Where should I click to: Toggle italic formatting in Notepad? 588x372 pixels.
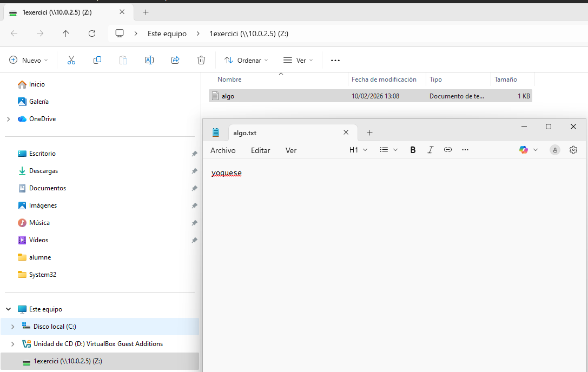coord(431,150)
